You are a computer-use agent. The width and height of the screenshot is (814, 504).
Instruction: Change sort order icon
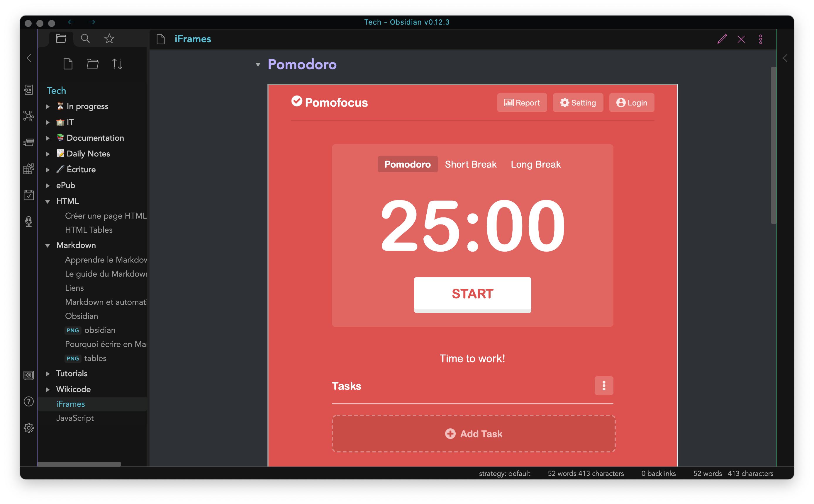[x=117, y=64]
